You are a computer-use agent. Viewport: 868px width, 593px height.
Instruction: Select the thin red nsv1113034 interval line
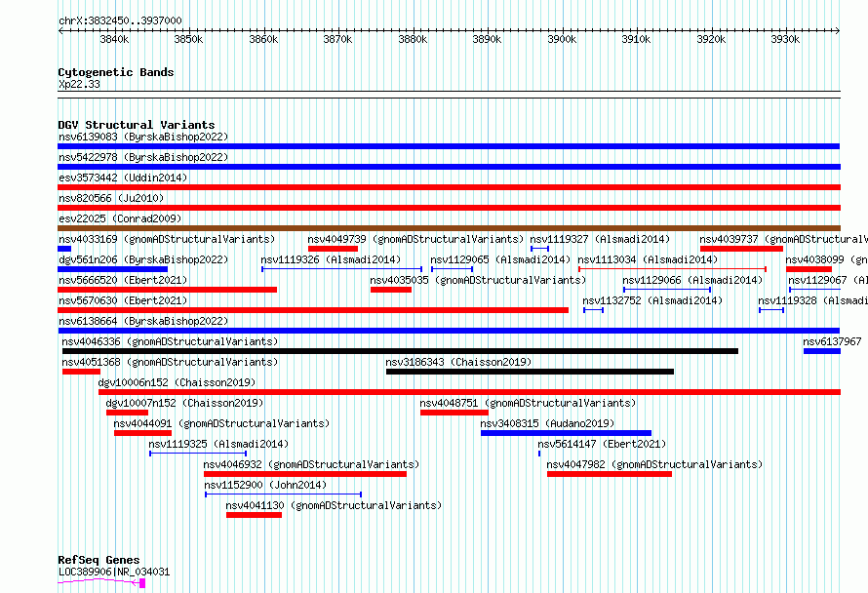(x=672, y=269)
